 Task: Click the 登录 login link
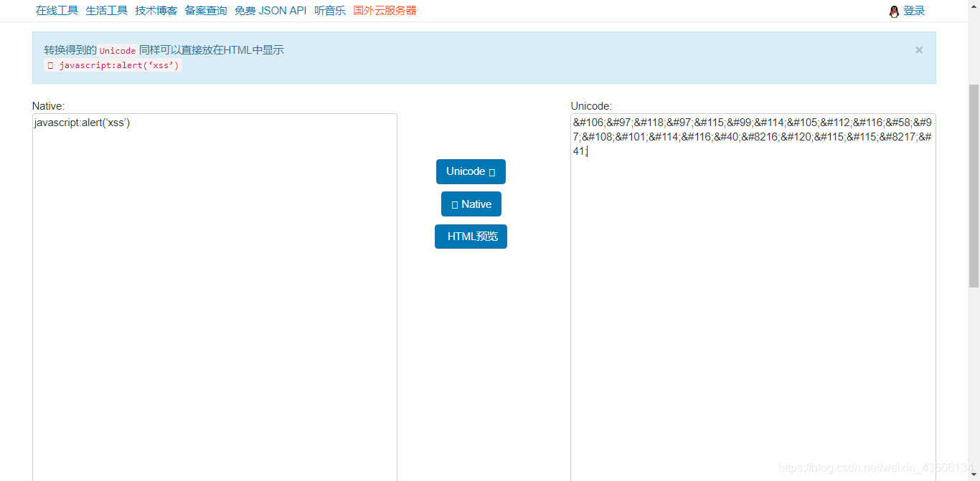point(914,11)
